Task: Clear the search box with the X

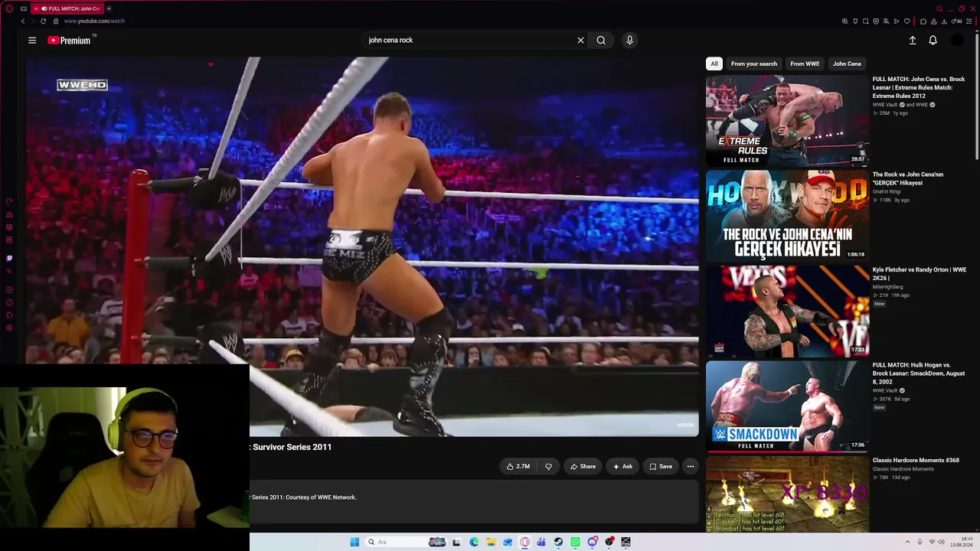Action: 580,41
